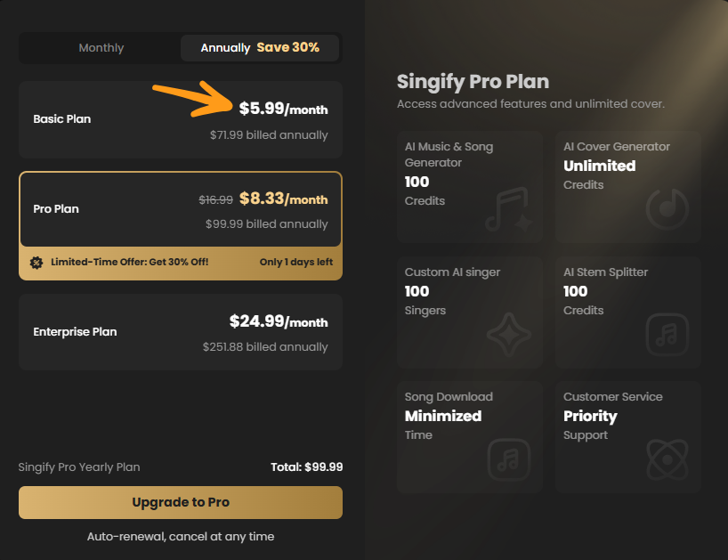Select the Pro Plan option
The width and height of the screenshot is (728, 560).
181,210
